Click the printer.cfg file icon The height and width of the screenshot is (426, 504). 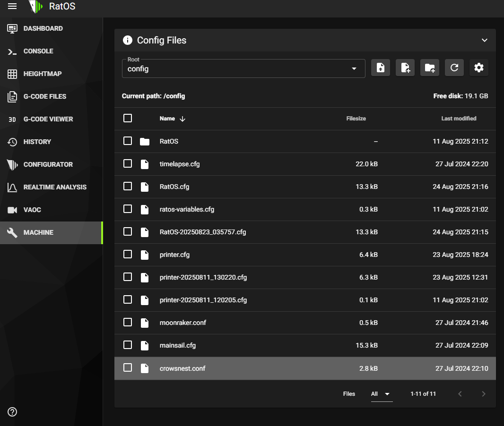pos(145,255)
